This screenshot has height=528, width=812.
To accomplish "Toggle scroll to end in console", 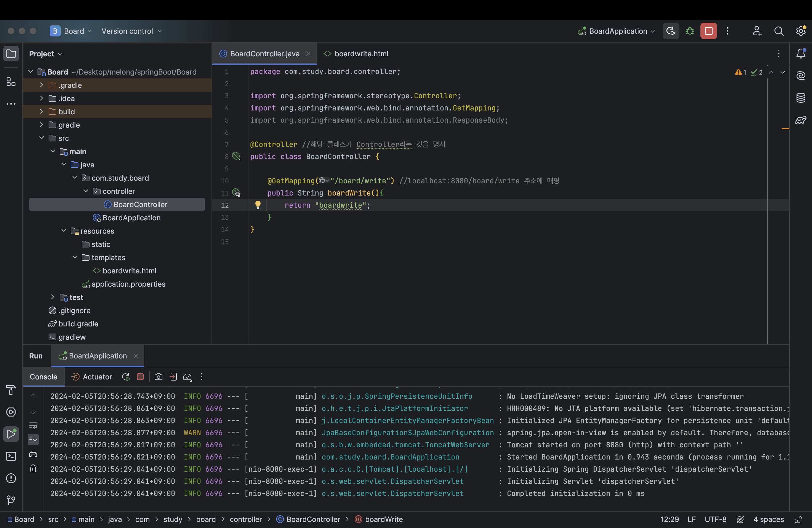I will [x=33, y=439].
